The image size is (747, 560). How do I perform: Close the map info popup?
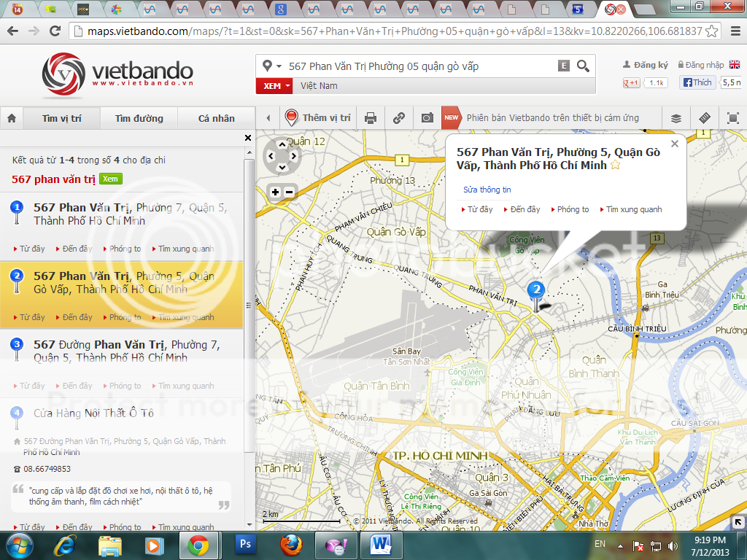(x=674, y=144)
